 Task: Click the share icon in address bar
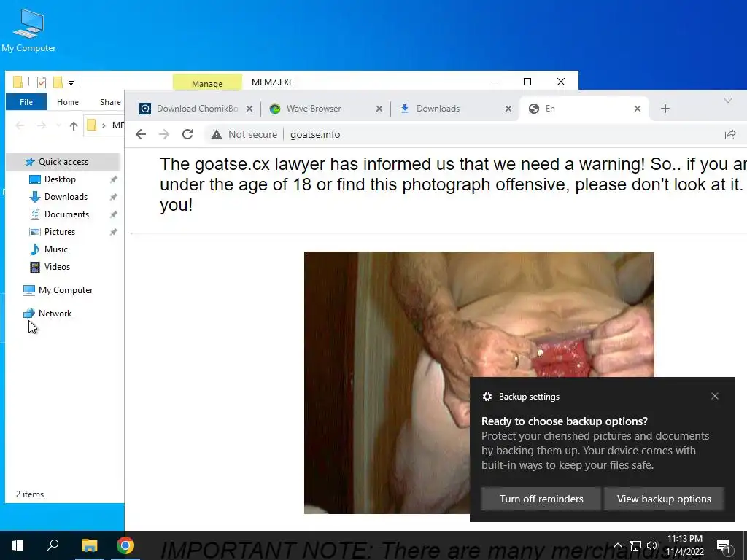coord(729,135)
